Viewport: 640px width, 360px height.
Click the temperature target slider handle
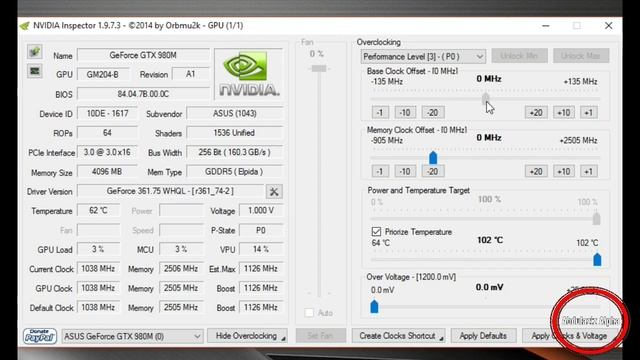597,259
